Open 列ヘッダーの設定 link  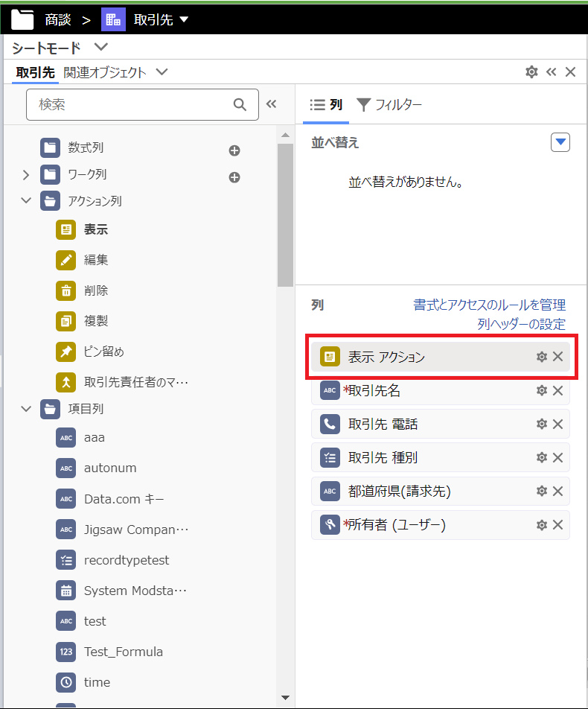pyautogui.click(x=522, y=324)
